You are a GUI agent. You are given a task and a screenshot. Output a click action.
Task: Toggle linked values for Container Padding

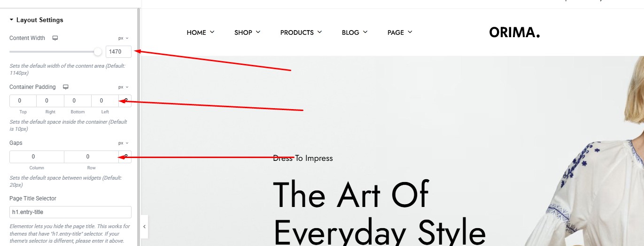click(125, 101)
